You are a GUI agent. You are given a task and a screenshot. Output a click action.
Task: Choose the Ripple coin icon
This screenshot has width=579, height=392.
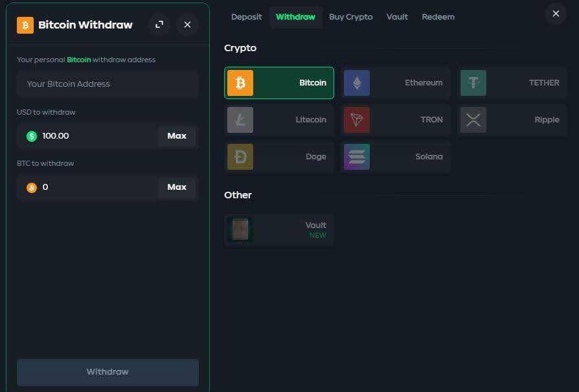473,120
